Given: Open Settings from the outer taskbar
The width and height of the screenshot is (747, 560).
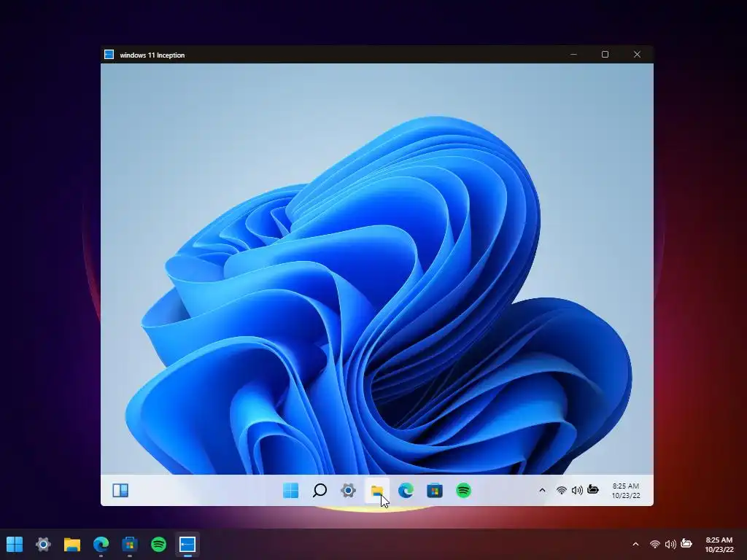Looking at the screenshot, I should (43, 544).
